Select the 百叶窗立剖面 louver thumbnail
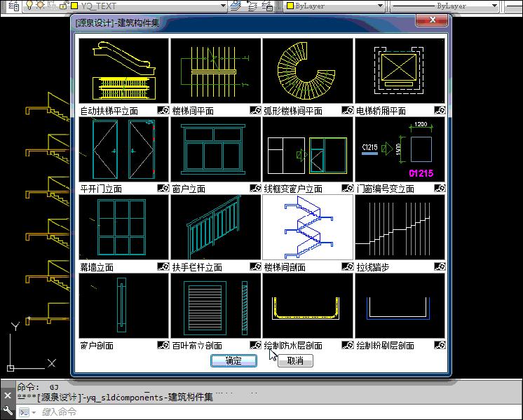This screenshot has width=523, height=420. pos(216,306)
